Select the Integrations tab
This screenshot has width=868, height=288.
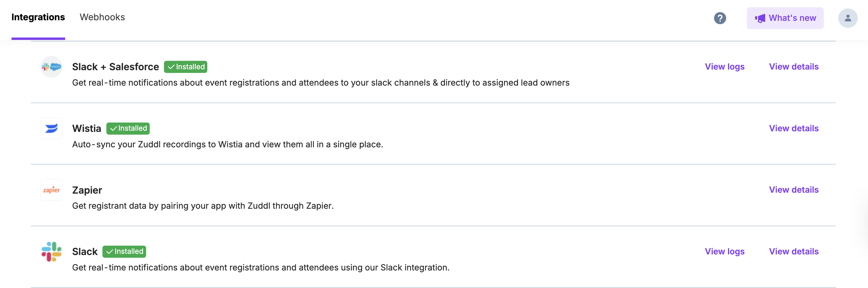coord(38,17)
